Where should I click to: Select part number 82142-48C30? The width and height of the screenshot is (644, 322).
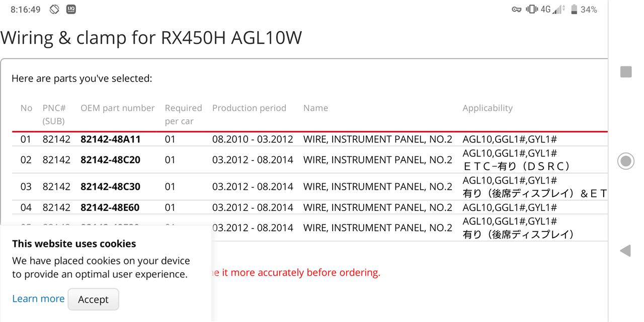point(111,187)
